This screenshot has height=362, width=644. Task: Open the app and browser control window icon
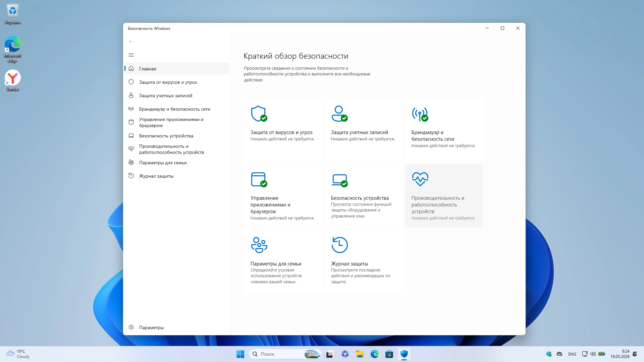[x=259, y=180]
